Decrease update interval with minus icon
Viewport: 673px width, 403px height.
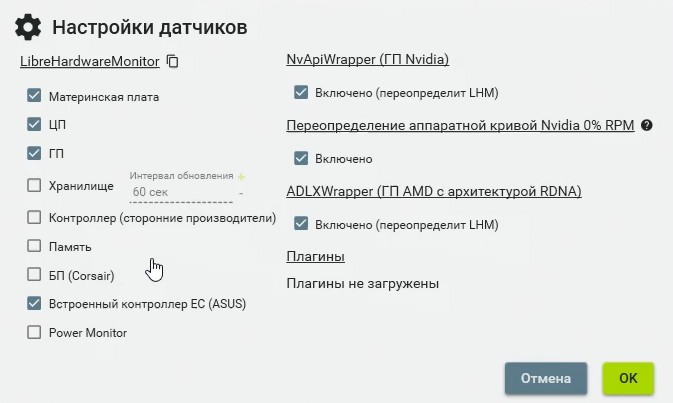point(241,193)
